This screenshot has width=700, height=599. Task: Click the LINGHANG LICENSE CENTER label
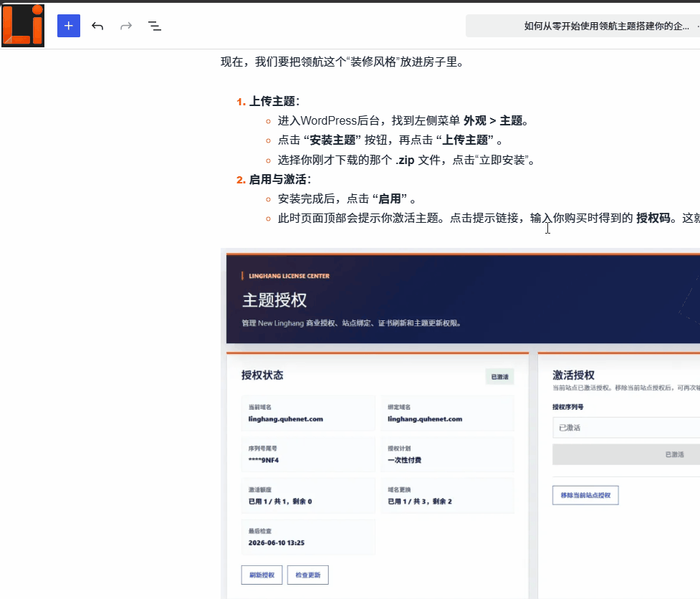289,276
